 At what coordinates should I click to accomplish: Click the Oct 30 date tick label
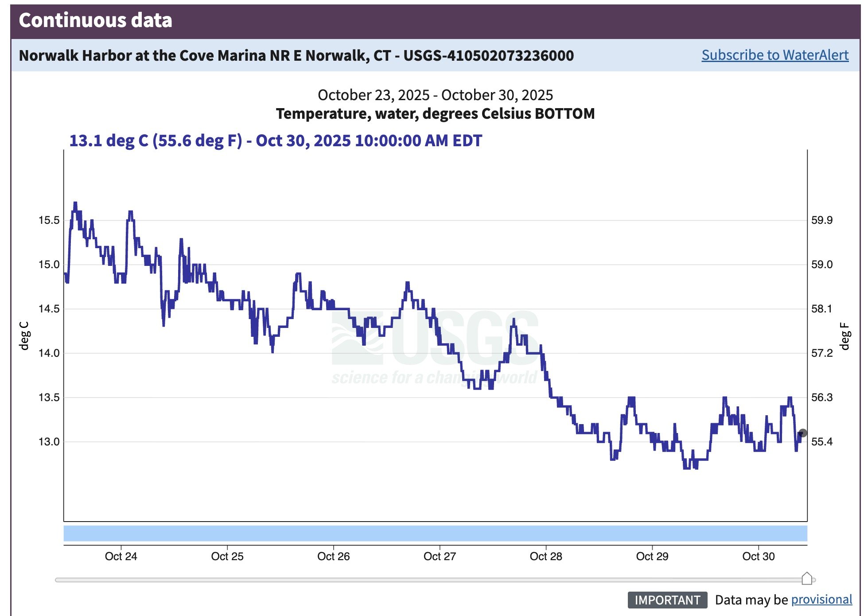(758, 556)
